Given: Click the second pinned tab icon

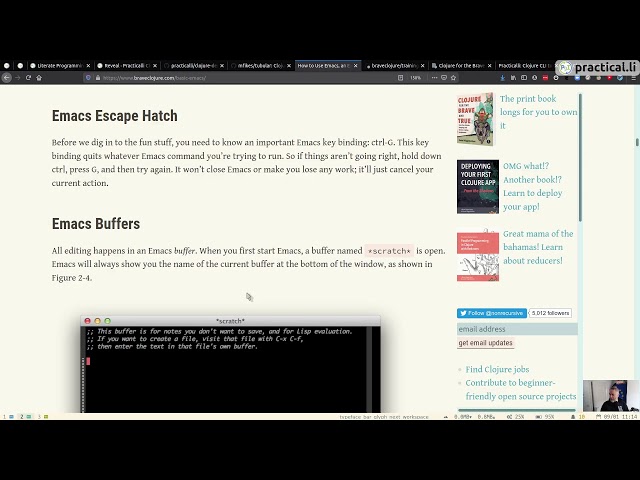Looking at the screenshot, I should [20, 66].
